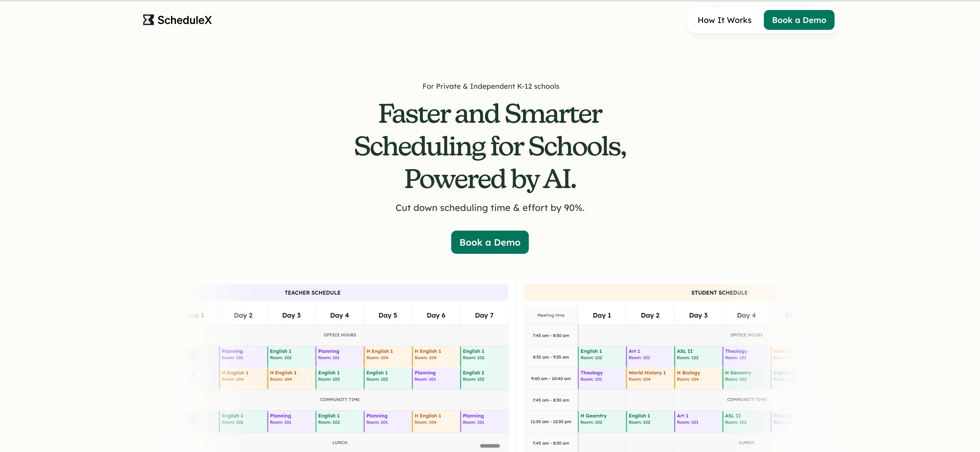980x452 pixels.
Task: Click the TEACHER SCHEDULE banner
Action: click(x=312, y=293)
